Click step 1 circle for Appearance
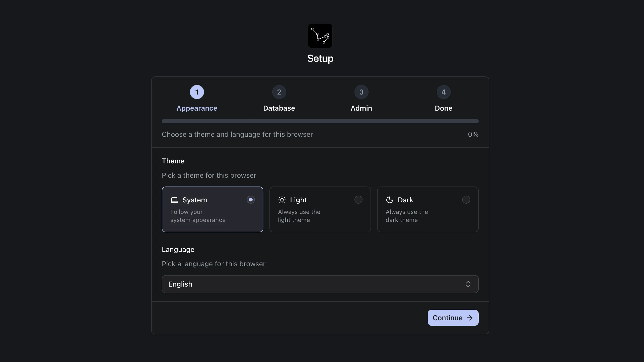This screenshot has height=362, width=644. [x=197, y=92]
